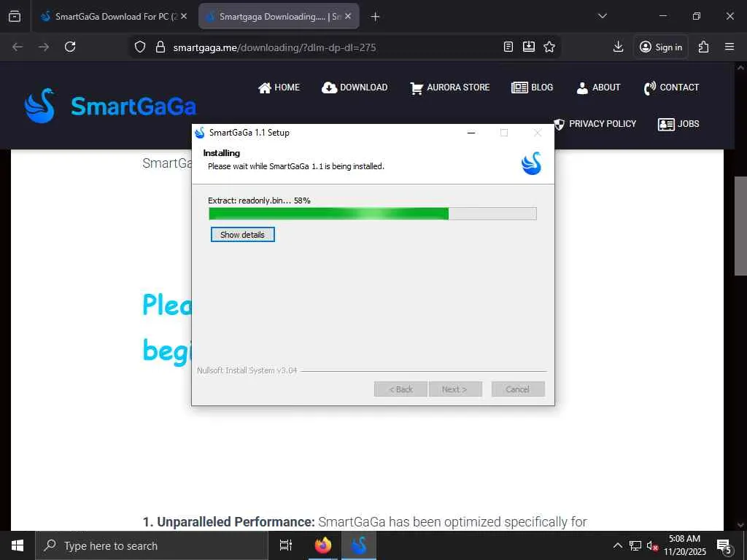Go back to previous page
Image resolution: width=747 pixels, height=560 pixels.
pyautogui.click(x=18, y=47)
